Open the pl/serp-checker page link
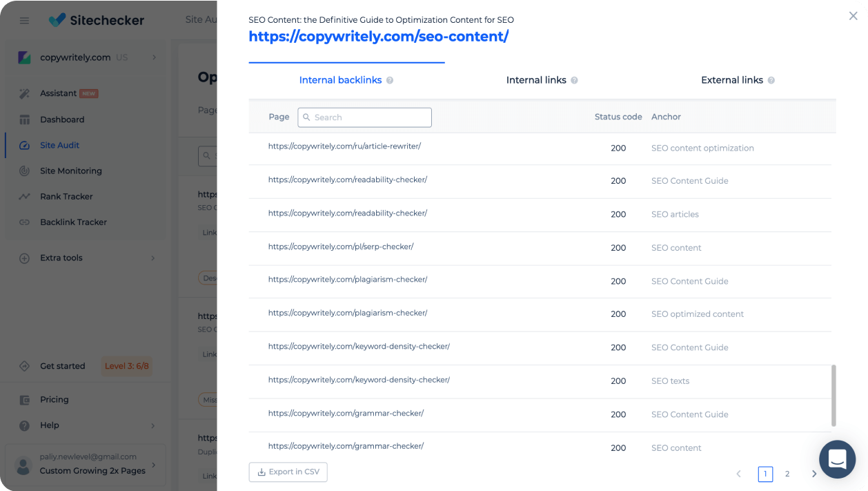The image size is (868, 491). (341, 247)
